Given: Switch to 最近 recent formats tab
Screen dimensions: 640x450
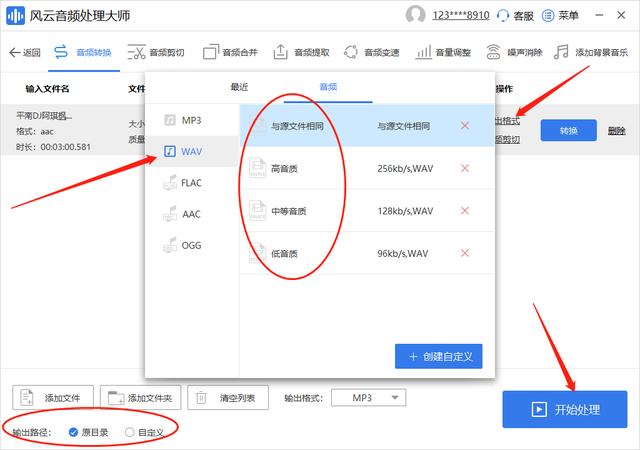Looking at the screenshot, I should coord(239,87).
